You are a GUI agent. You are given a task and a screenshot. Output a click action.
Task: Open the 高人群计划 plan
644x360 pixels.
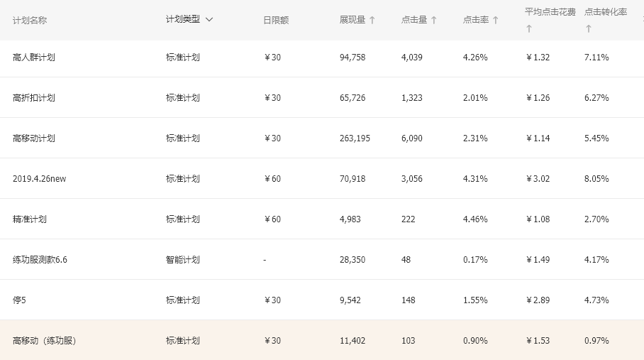click(34, 58)
